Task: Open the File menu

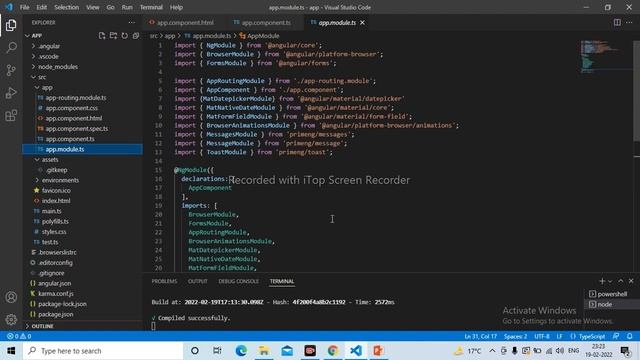Action: tap(24, 7)
